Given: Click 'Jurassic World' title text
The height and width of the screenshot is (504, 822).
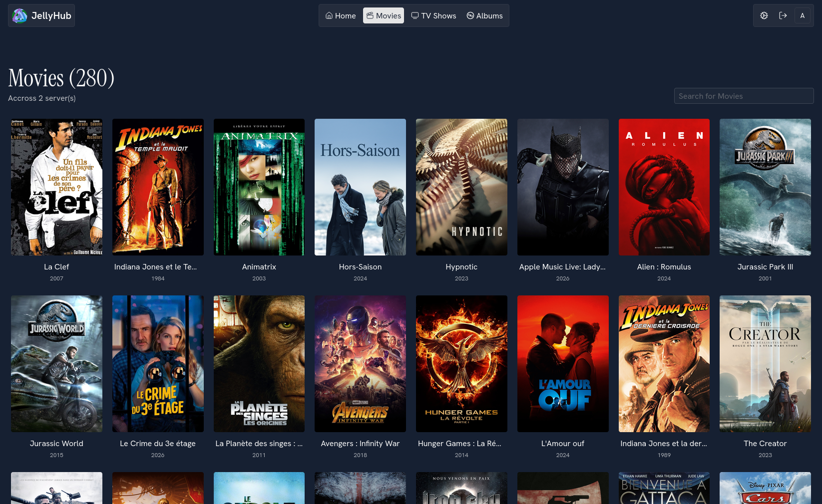Looking at the screenshot, I should [56, 444].
